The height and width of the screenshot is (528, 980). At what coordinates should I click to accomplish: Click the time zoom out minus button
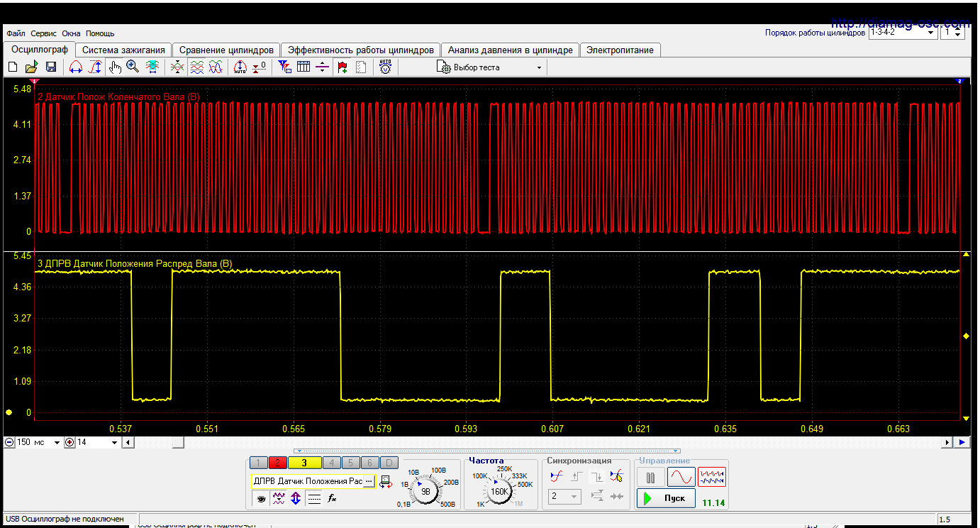point(9,442)
